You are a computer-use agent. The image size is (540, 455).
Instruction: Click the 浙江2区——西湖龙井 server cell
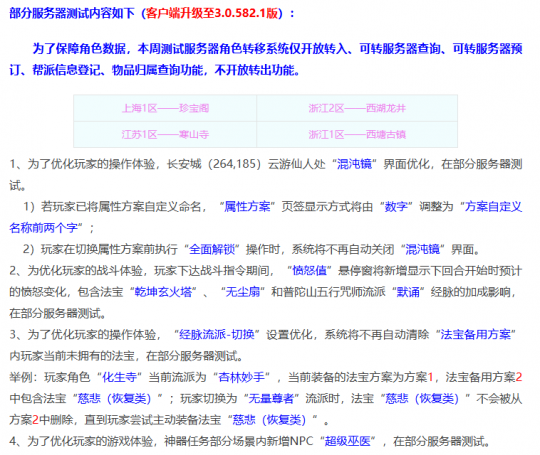(x=357, y=108)
